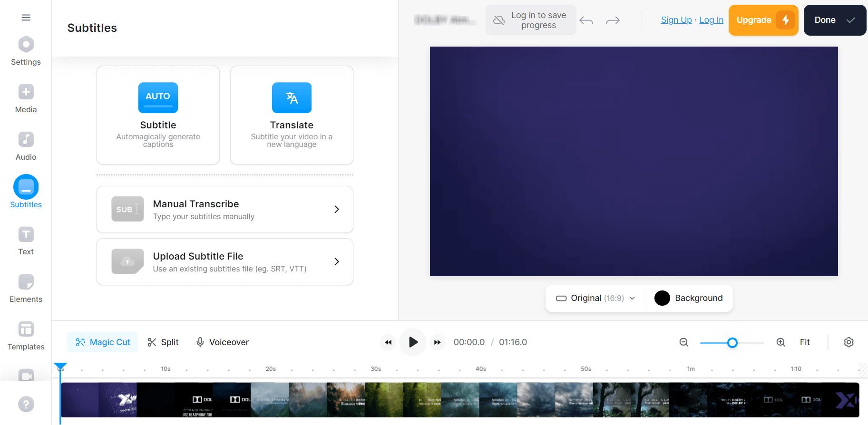Click the Auto Subtitle card
Viewport: 868px width, 425px height.
(158, 115)
